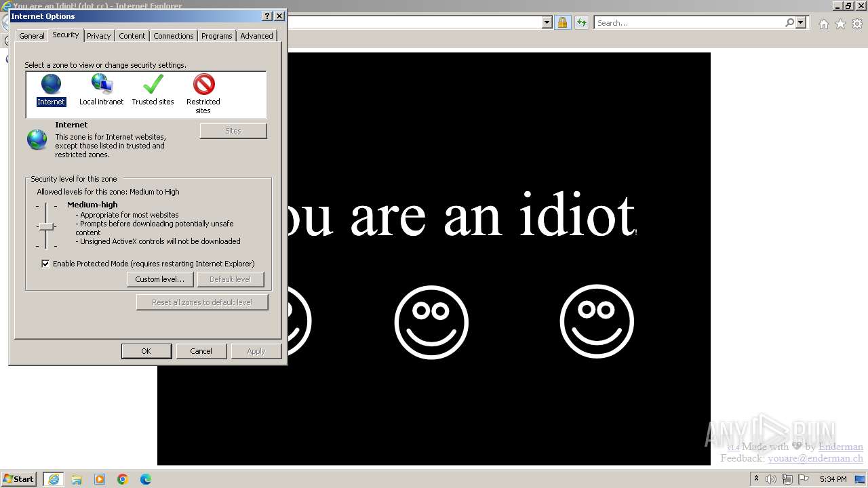Close the Internet Options dialog

point(279,16)
